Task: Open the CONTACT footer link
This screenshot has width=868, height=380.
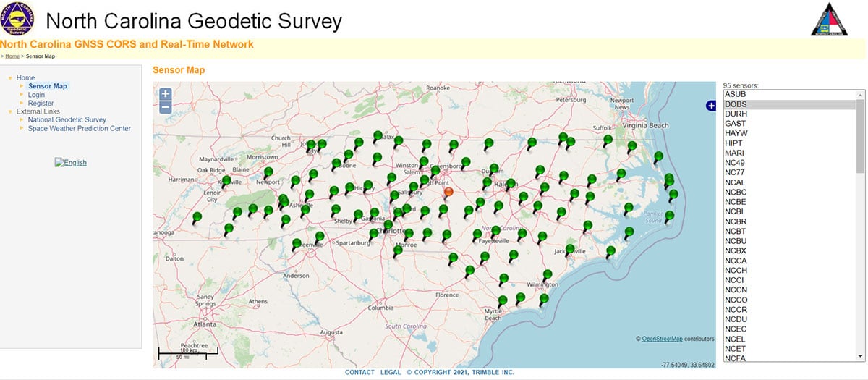Action: click(x=359, y=372)
